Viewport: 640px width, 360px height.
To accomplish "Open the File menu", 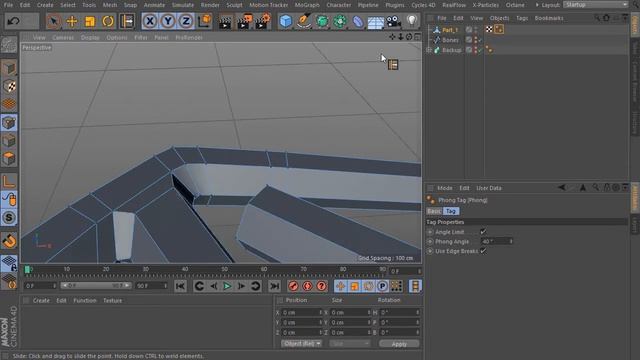I will 8,5.
